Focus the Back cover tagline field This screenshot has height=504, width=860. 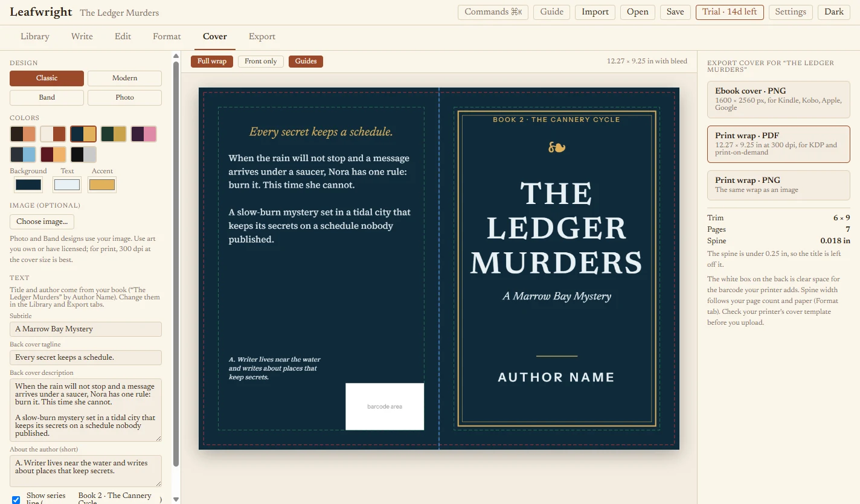click(86, 357)
